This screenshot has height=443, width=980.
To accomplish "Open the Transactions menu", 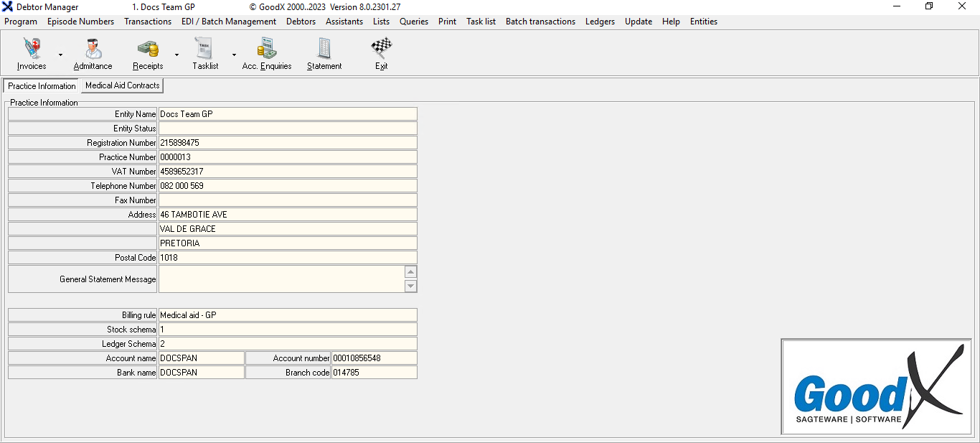I will (148, 22).
